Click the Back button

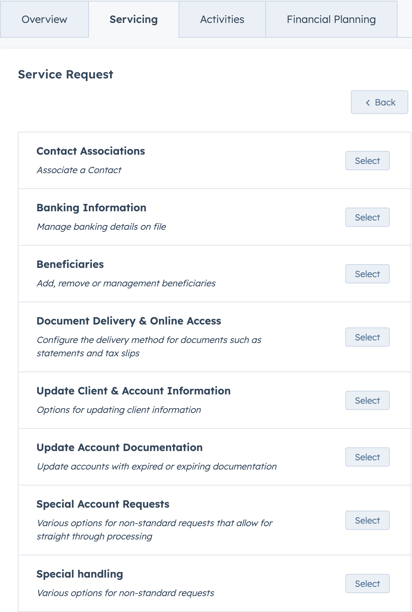click(x=379, y=102)
